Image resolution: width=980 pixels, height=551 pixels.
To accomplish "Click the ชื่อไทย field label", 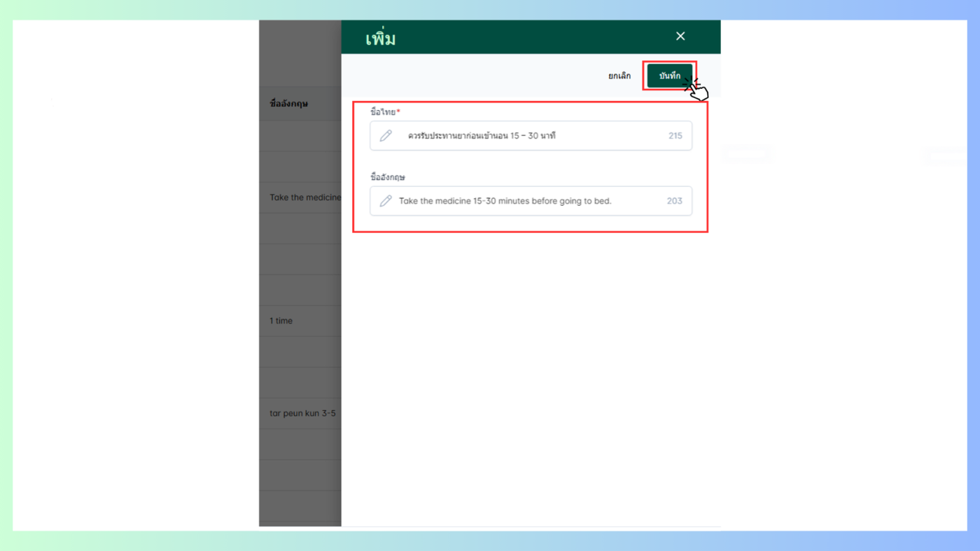I will (383, 112).
